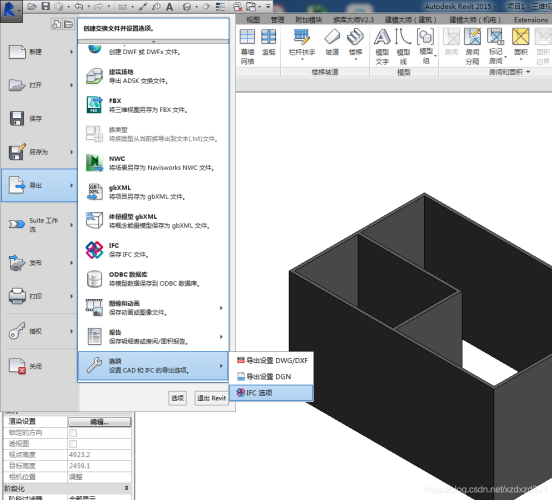This screenshot has height=500, width=553.
Task: Collapse the phasing section in properties
Action: (x=126, y=488)
